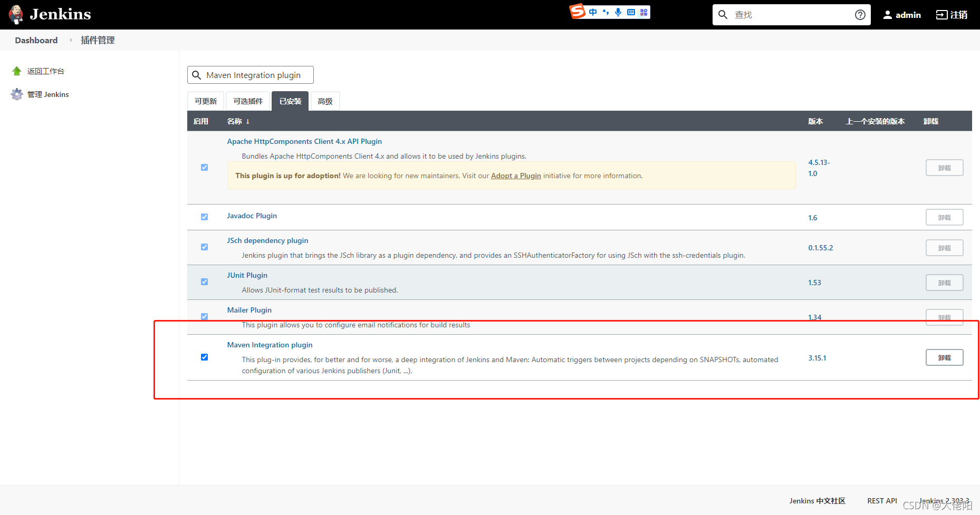Click the search magnifier icon in header

click(723, 15)
